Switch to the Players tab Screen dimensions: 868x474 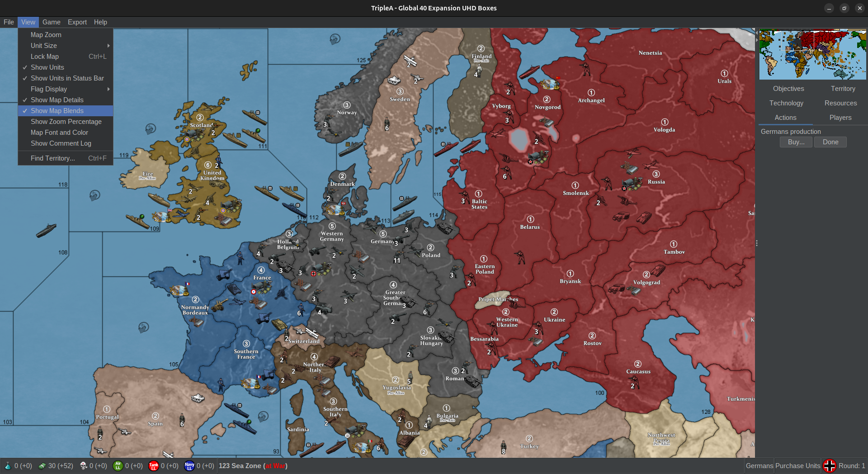pyautogui.click(x=840, y=118)
